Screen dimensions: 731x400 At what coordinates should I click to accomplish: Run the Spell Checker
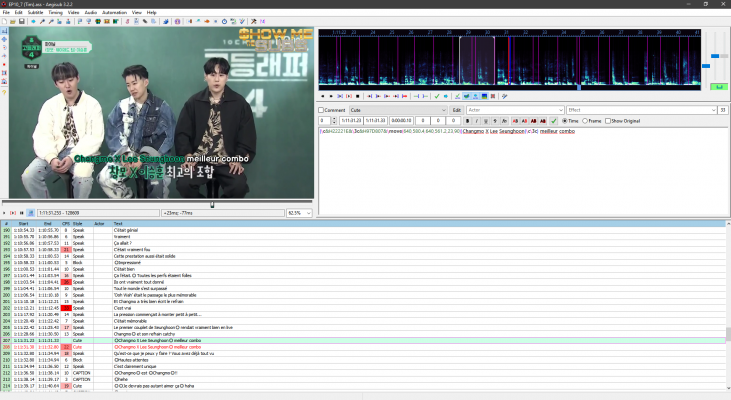[x=242, y=21]
